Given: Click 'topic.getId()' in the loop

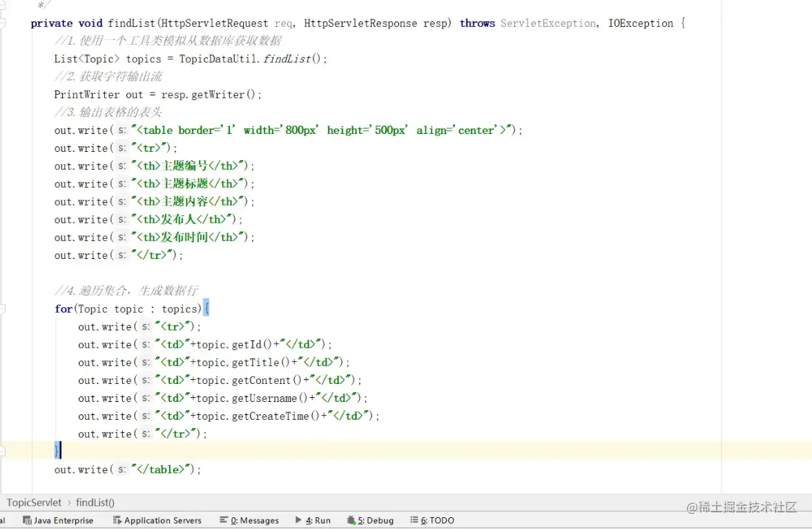Looking at the screenshot, I should 234,345.
